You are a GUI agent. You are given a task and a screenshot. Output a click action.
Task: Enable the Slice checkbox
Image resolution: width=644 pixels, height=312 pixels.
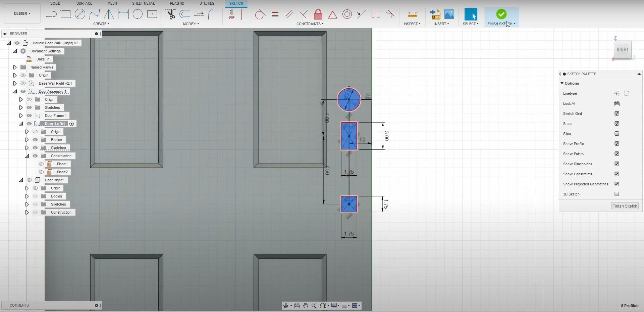[x=617, y=134]
